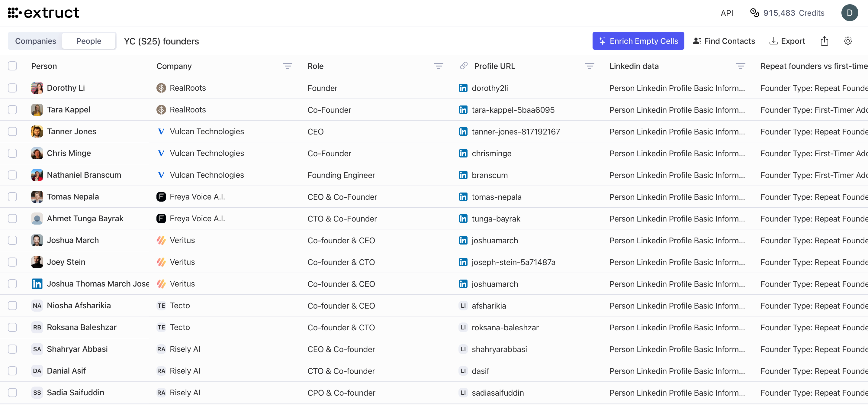Open settings via the gear icon
This screenshot has width=868, height=405.
[x=848, y=41]
